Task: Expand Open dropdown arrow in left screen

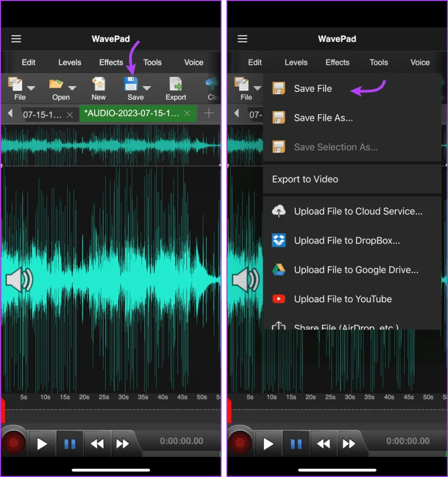Action: click(x=72, y=88)
